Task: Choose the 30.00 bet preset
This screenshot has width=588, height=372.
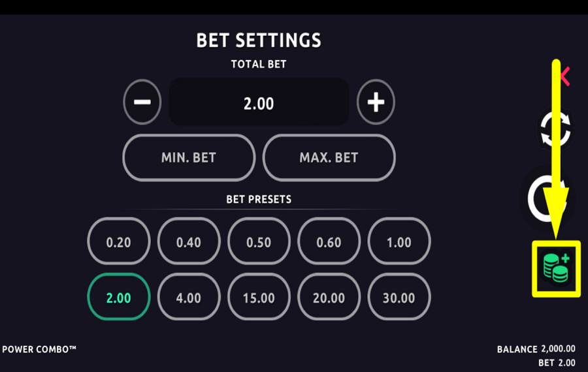Action: [x=399, y=298]
